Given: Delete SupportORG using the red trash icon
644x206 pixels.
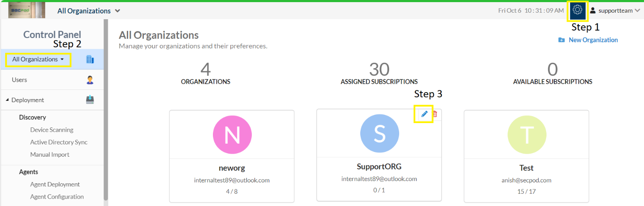Looking at the screenshot, I should click(x=435, y=114).
